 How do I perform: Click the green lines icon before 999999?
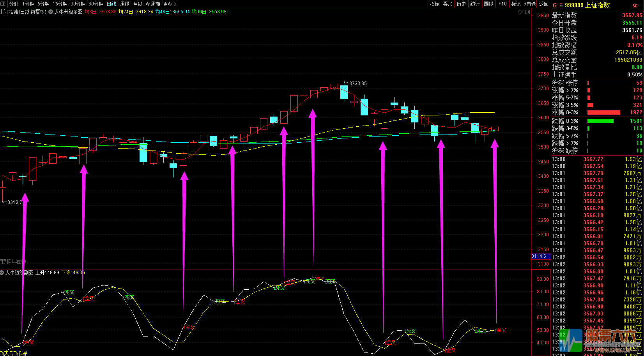pyautogui.click(x=561, y=5)
